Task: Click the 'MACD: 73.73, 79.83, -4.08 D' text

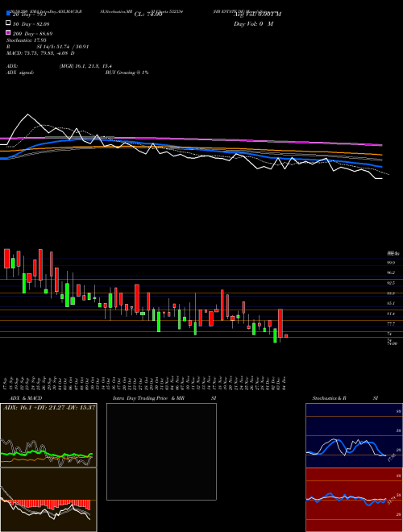Action: coord(41,53)
